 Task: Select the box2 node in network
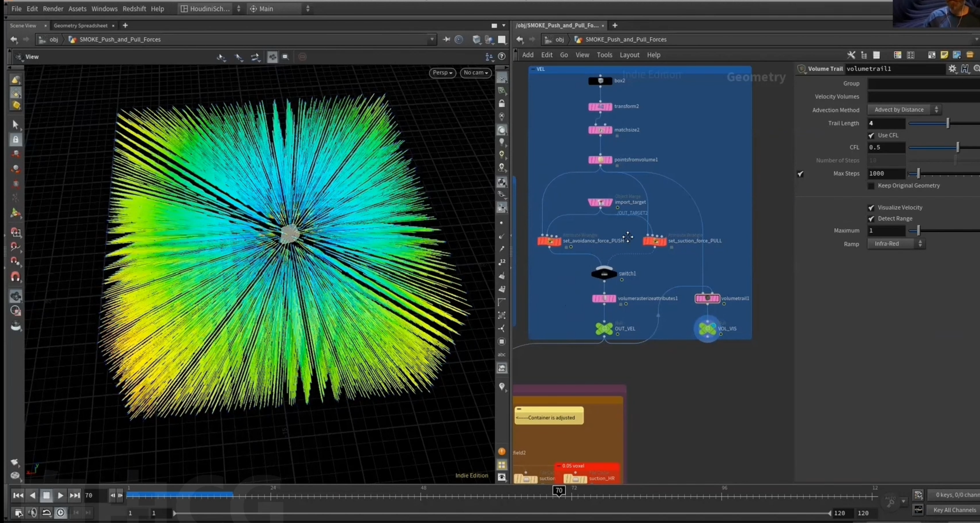600,81
